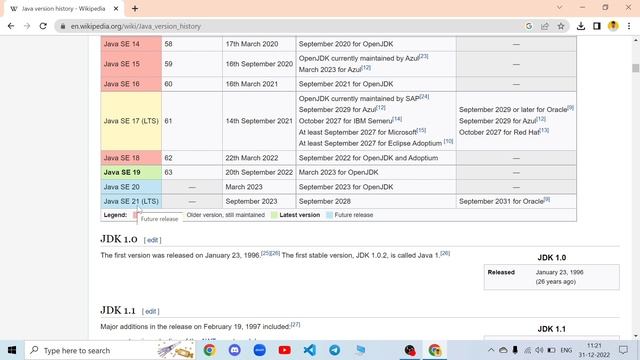Open the Windows Start menu

pos(12,350)
